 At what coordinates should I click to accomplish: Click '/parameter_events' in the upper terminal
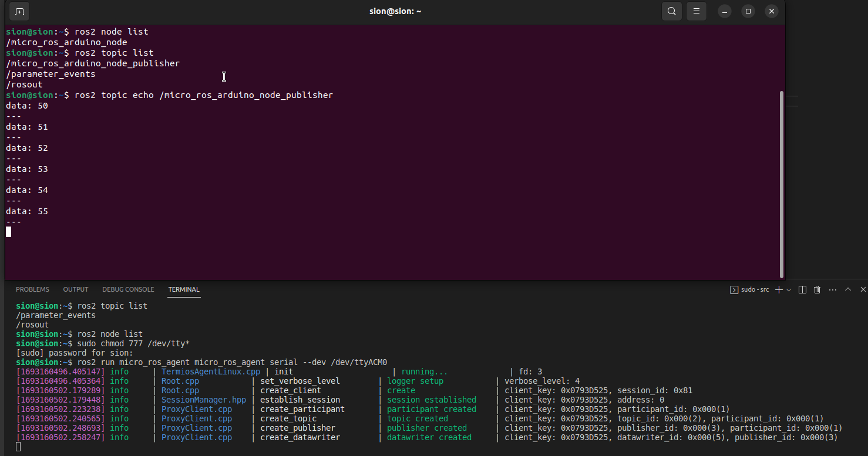click(51, 74)
